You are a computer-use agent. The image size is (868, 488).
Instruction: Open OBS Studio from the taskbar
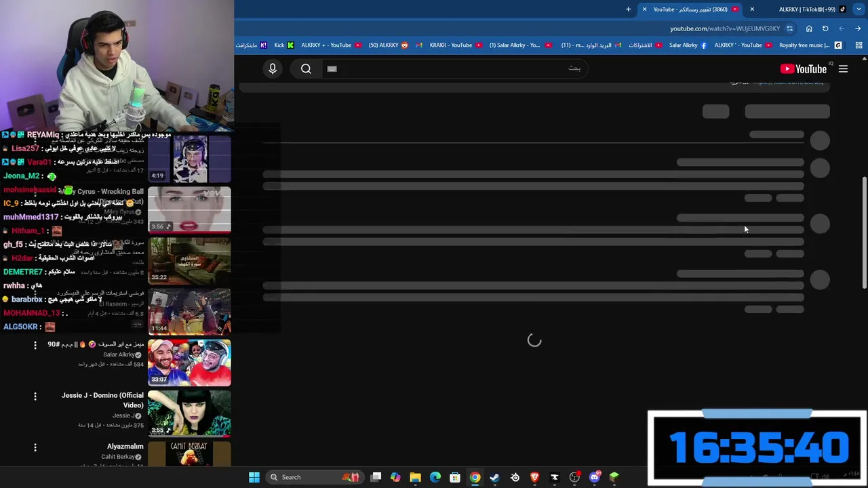574,477
